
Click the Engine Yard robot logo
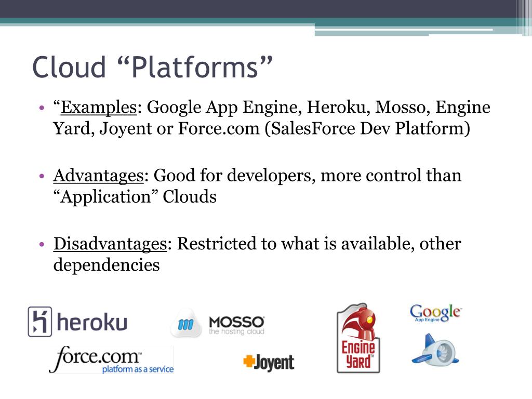click(x=358, y=338)
